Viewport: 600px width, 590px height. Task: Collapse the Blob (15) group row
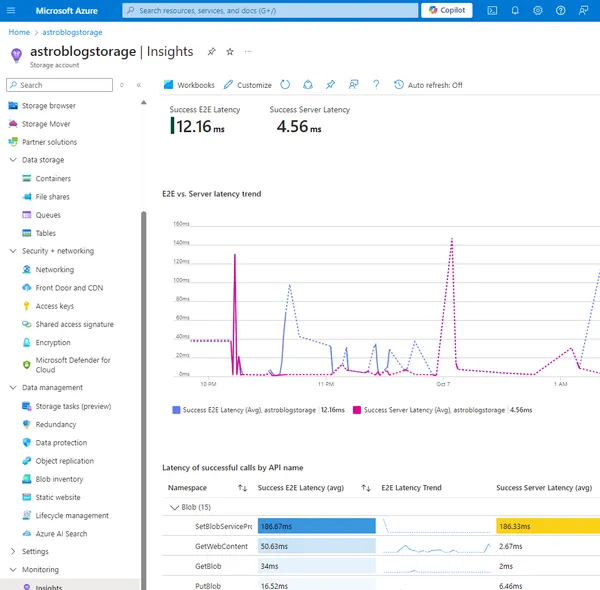[174, 507]
